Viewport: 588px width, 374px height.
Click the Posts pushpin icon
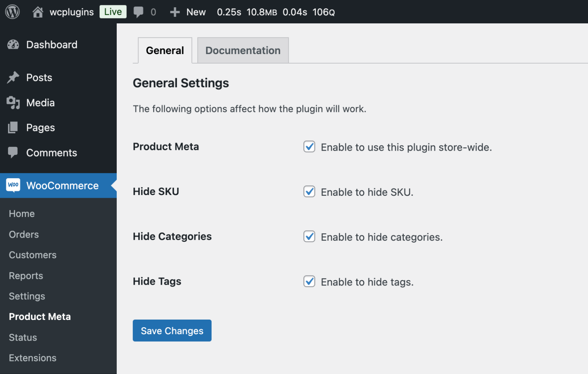(13, 77)
